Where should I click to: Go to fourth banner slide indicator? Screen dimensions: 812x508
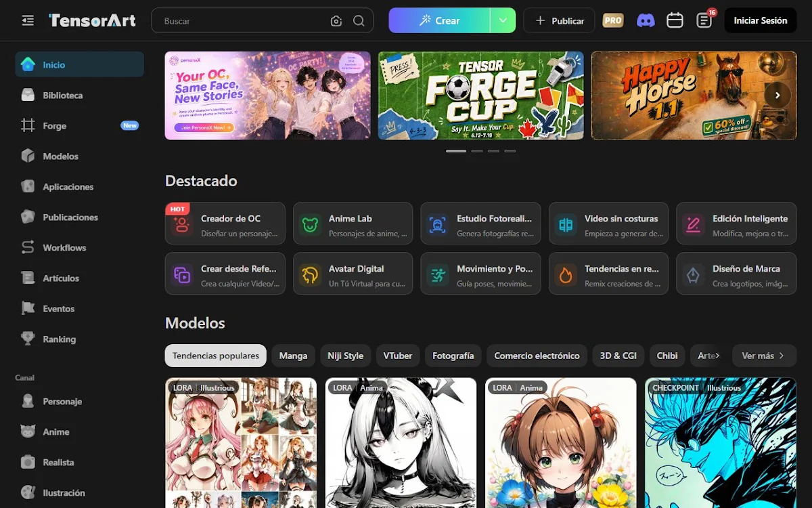point(510,151)
